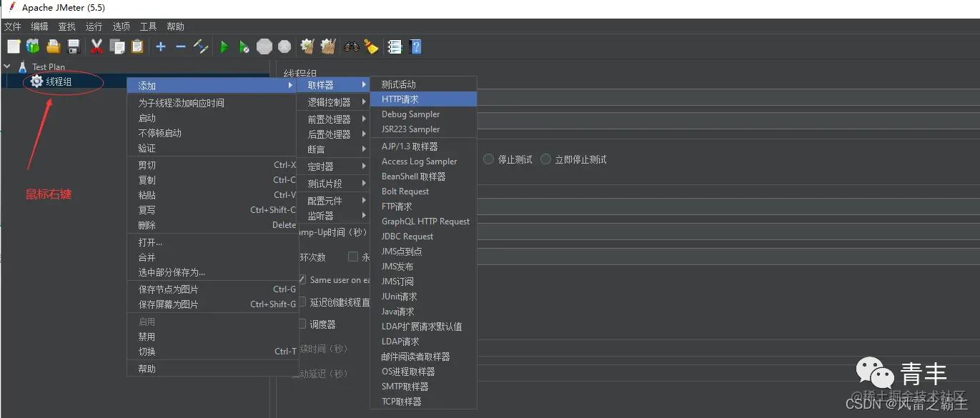Click the blue minus Collapse All icon

pyautogui.click(x=181, y=46)
